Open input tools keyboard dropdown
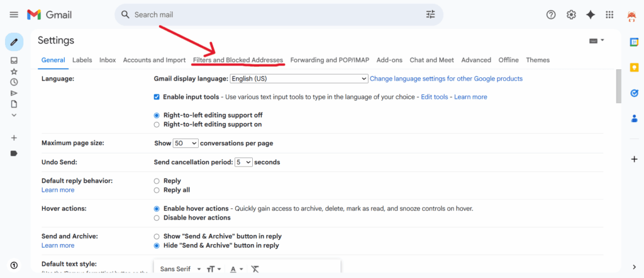Image resolution: width=644 pixels, height=278 pixels. tap(596, 41)
